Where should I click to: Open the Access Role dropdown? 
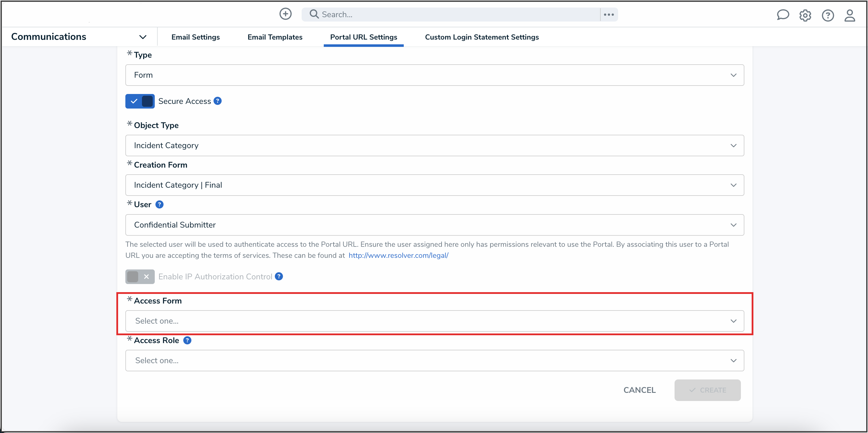pos(434,361)
